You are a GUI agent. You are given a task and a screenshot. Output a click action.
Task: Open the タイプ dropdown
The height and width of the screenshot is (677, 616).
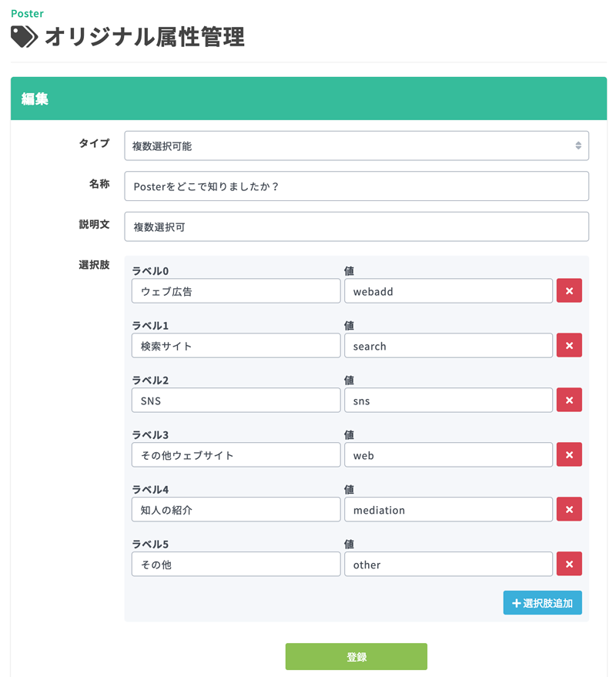click(x=357, y=146)
